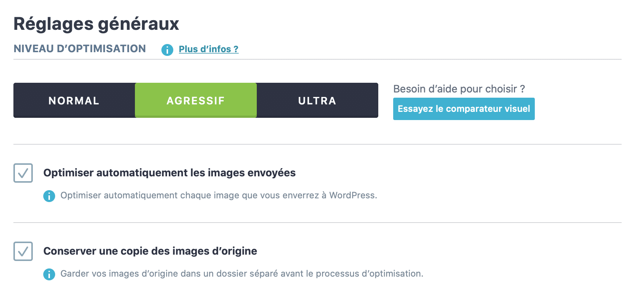
Task: Click the "NIVEAU D'OPTIMISATION" section label
Action: [x=79, y=48]
